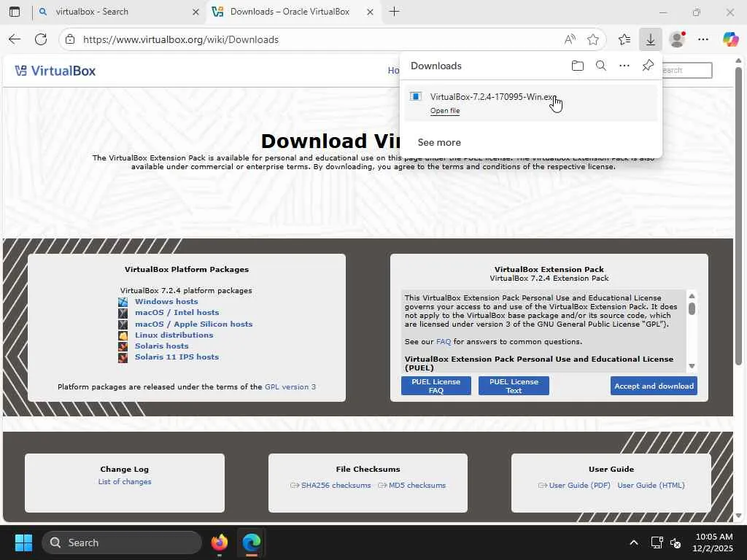
Task: Pin the Downloads panel
Action: pos(648,66)
